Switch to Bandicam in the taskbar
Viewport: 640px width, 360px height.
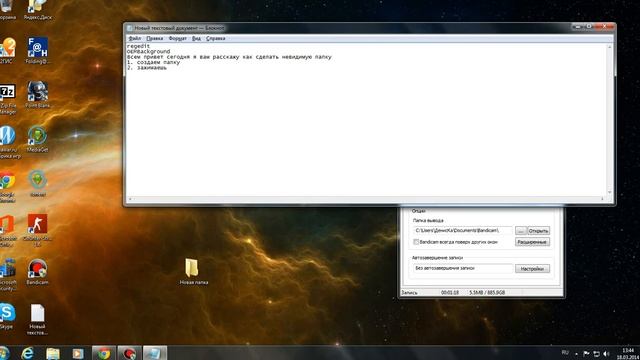(x=129, y=353)
